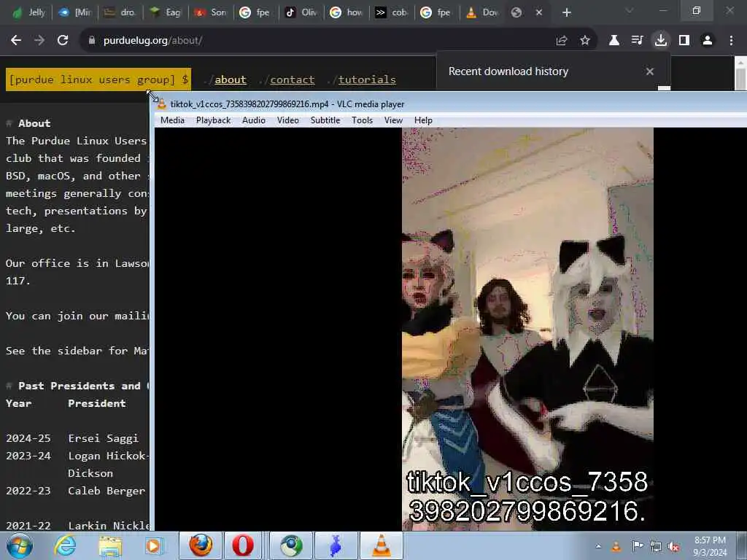Switch to Chrome taskbar button
The height and width of the screenshot is (560, 747).
click(291, 545)
